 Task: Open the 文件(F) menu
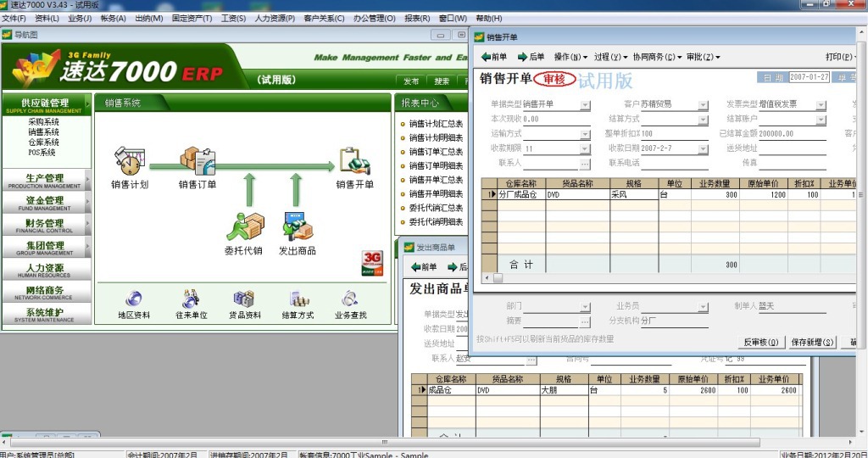pyautogui.click(x=14, y=19)
